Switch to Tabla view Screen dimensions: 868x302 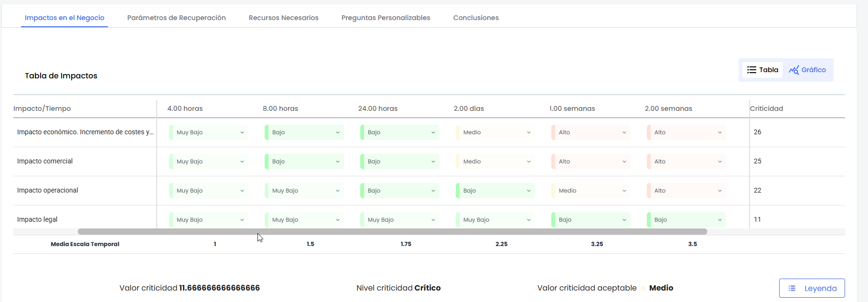click(x=762, y=70)
